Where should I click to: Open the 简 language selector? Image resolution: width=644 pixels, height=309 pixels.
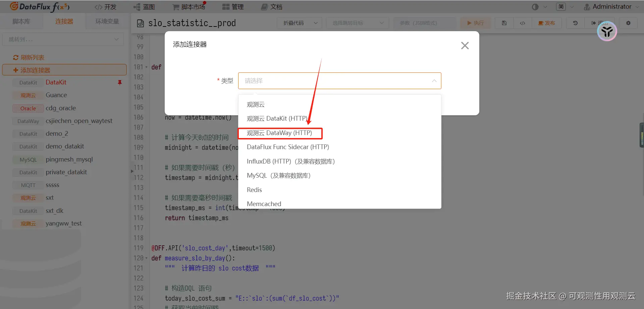pyautogui.click(x=561, y=7)
